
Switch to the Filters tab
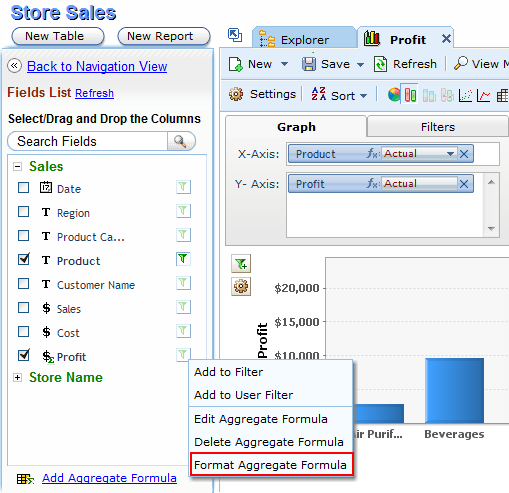[437, 127]
